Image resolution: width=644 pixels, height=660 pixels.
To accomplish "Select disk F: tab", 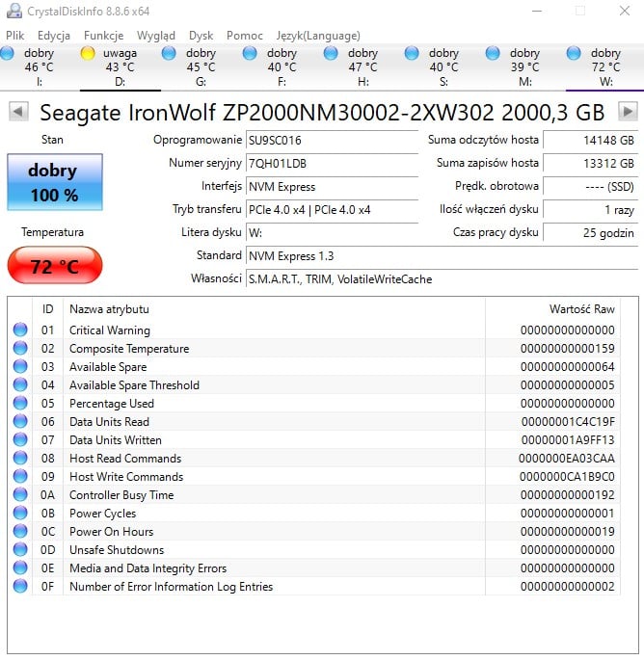I will click(x=282, y=66).
